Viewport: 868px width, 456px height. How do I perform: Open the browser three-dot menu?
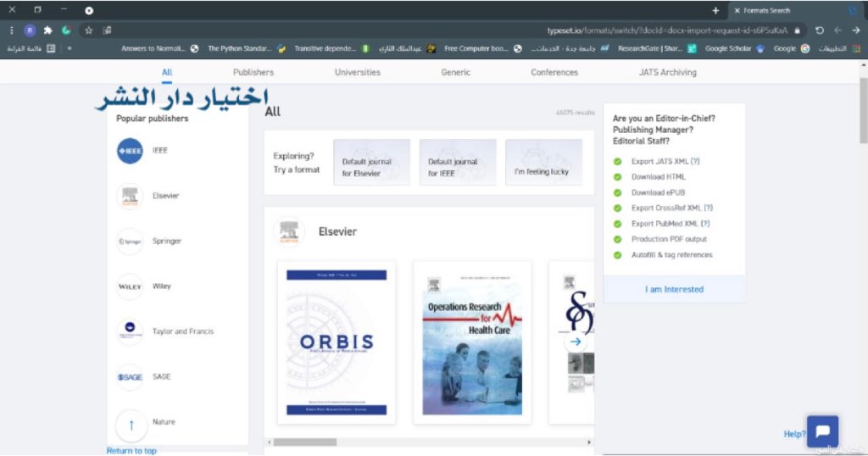(11, 31)
